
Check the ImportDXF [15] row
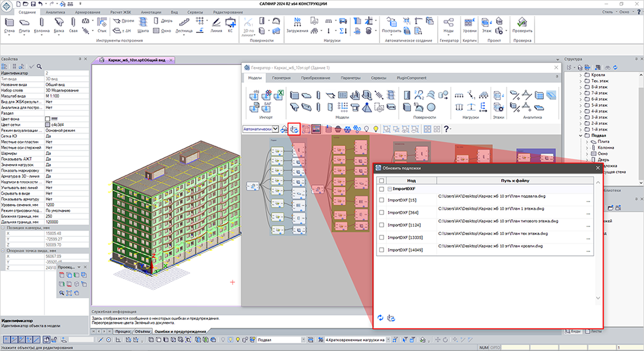click(x=382, y=200)
